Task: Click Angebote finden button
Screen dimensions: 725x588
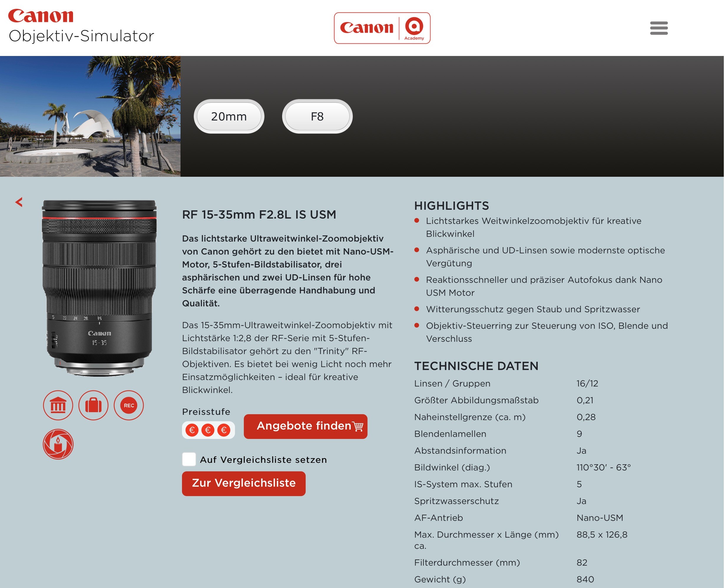Action: [x=305, y=426]
